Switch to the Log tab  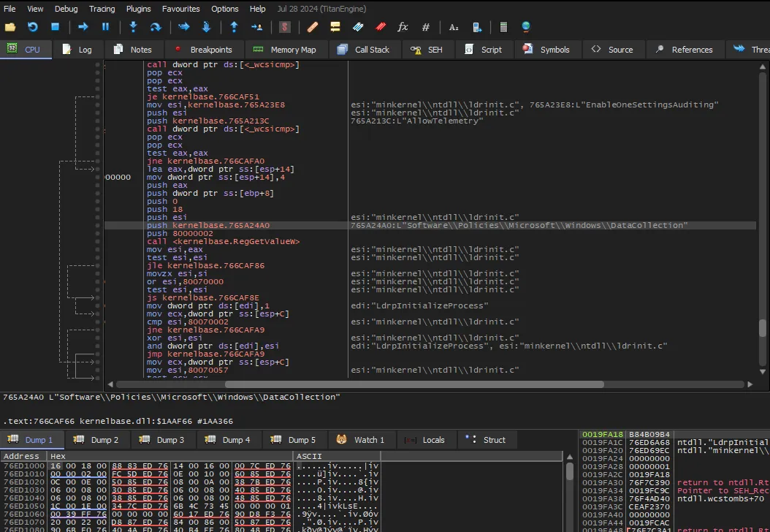pos(77,50)
